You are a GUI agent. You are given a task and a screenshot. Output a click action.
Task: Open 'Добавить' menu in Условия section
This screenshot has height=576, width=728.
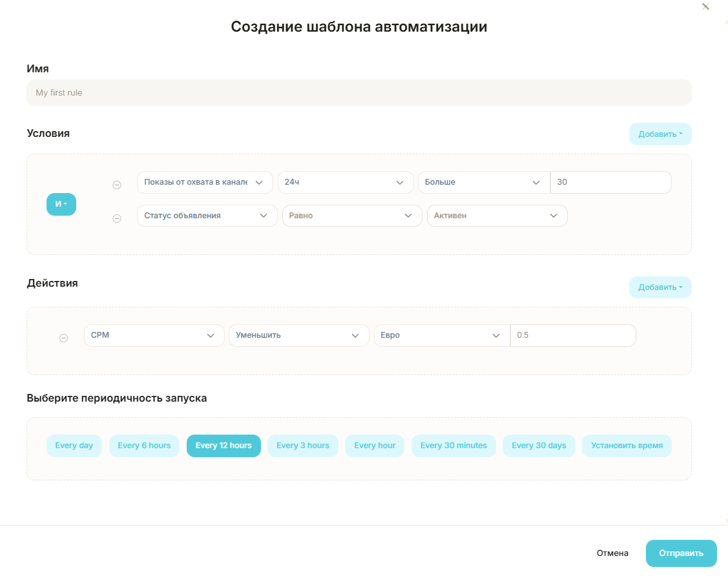[x=660, y=134]
